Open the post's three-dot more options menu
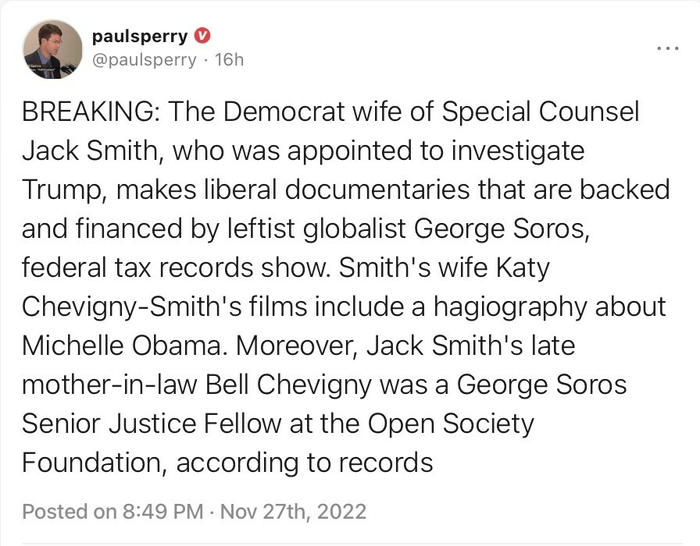This screenshot has width=700, height=546. 666,47
